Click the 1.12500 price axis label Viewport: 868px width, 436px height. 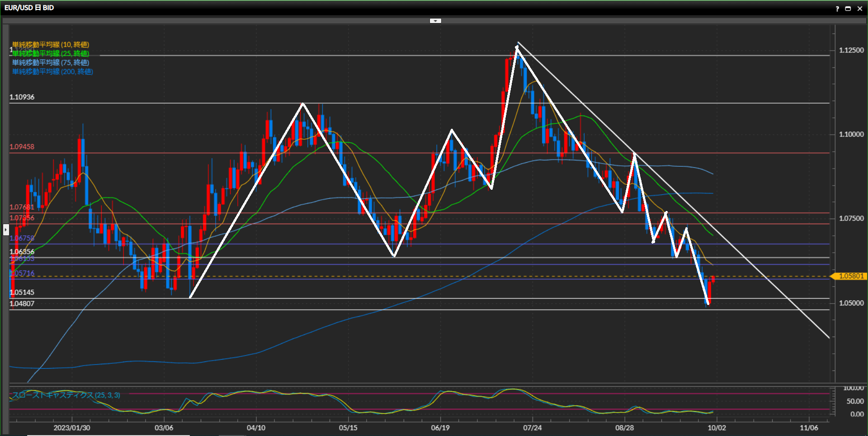tap(851, 50)
